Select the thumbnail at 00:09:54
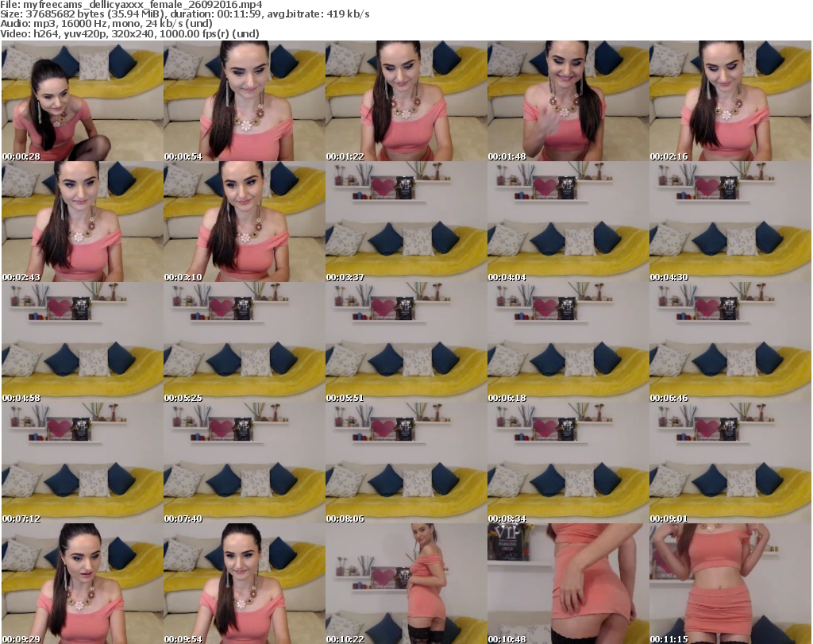The image size is (813, 644). pos(244,584)
